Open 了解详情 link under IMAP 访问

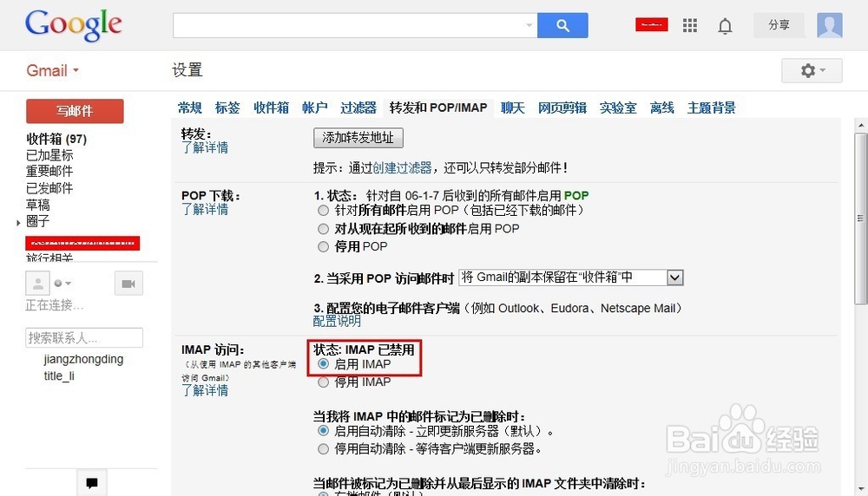click(205, 390)
